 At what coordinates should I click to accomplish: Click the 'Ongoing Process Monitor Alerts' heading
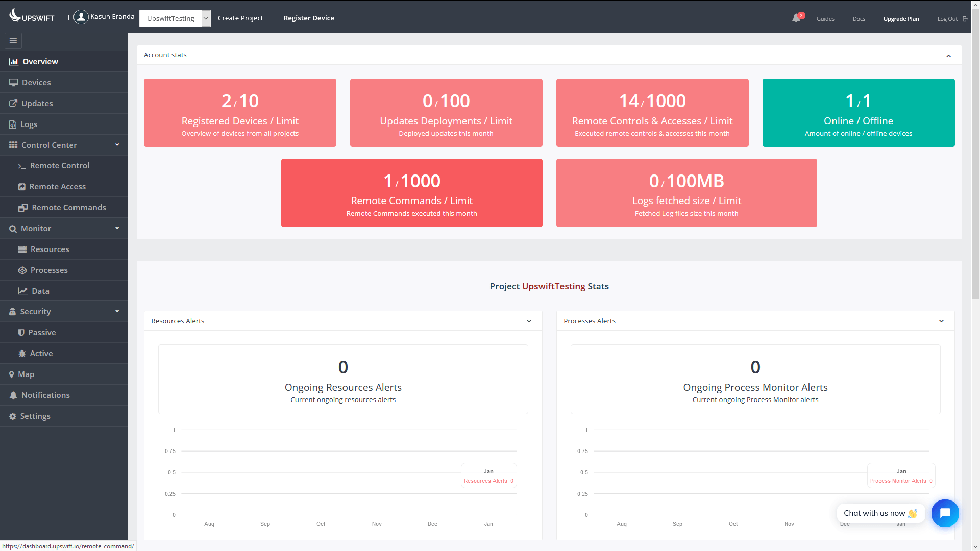755,388
